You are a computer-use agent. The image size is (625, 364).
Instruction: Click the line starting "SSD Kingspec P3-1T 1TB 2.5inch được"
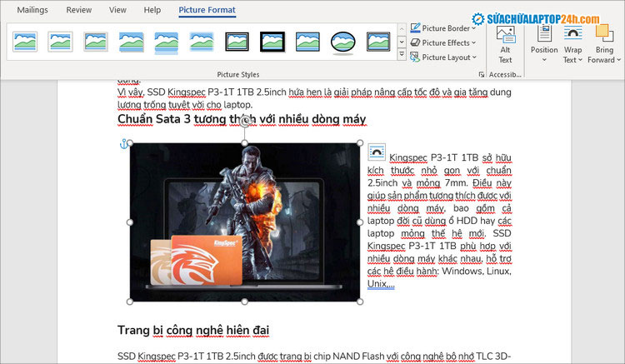click(314, 356)
